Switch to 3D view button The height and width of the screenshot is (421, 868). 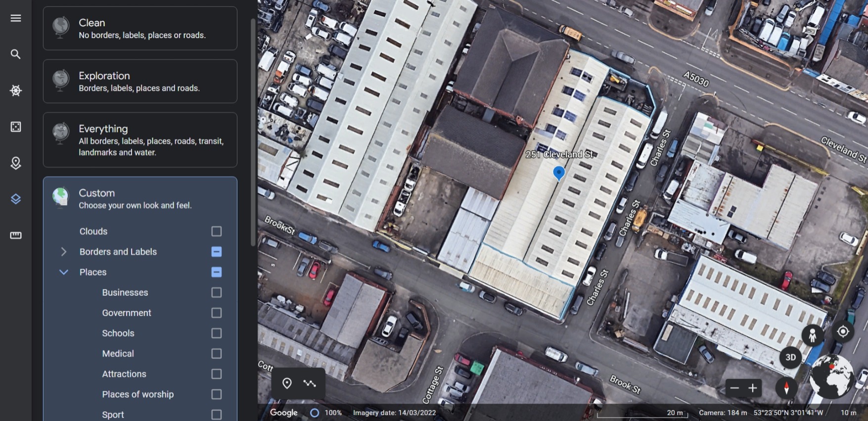click(790, 357)
